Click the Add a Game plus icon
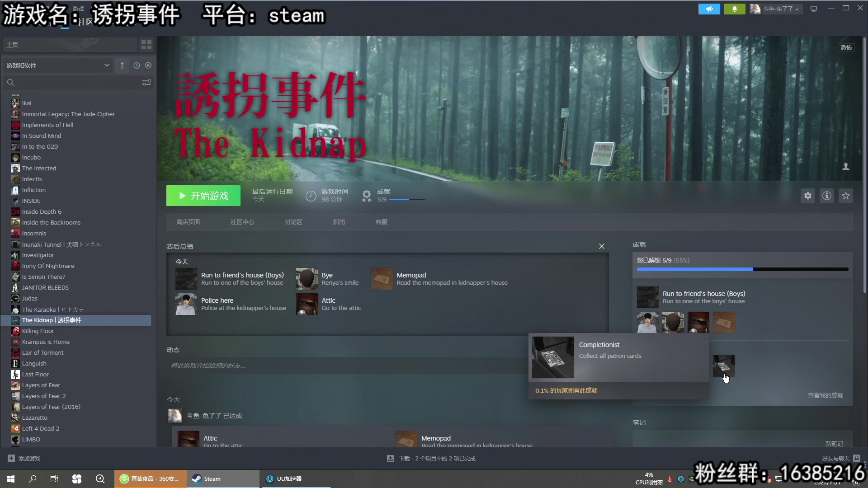 pos(11,458)
